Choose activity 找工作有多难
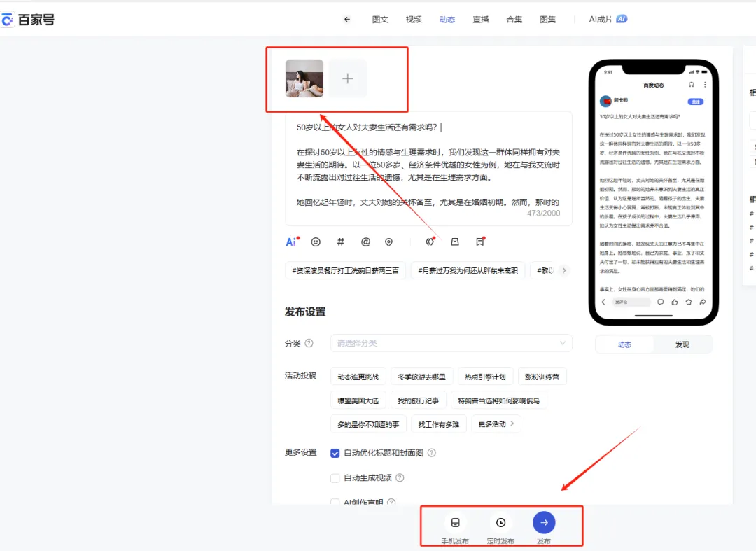This screenshot has width=756, height=551. [438, 424]
